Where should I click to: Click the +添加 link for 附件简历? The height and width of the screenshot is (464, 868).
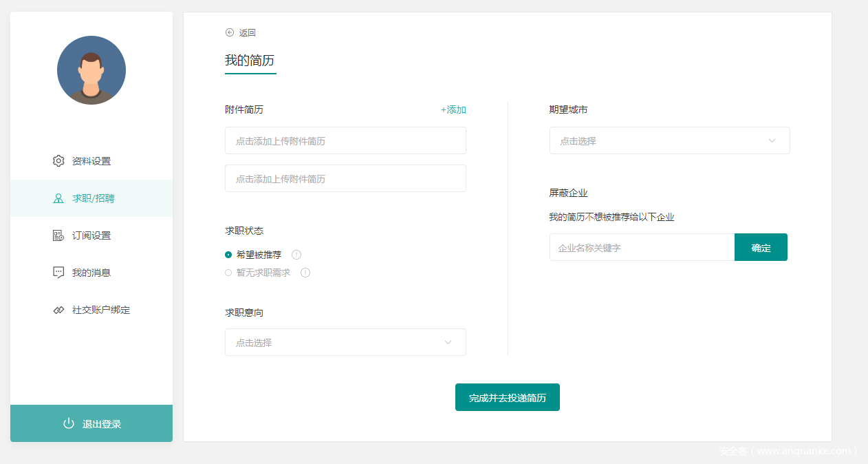(453, 109)
